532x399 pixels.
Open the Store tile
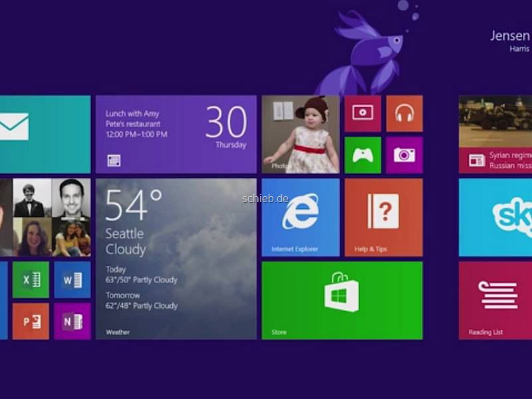tap(342, 301)
